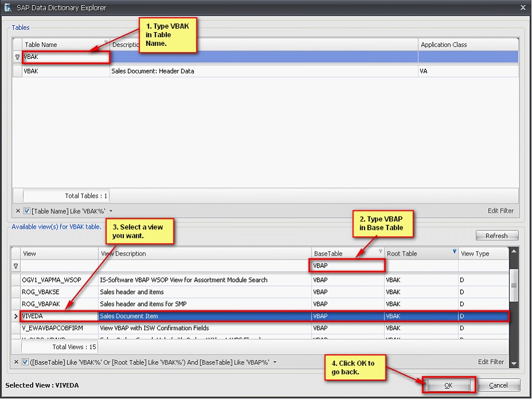Click the filter pin on Table Name header
The height and width of the screenshot is (399, 532).
(x=106, y=42)
